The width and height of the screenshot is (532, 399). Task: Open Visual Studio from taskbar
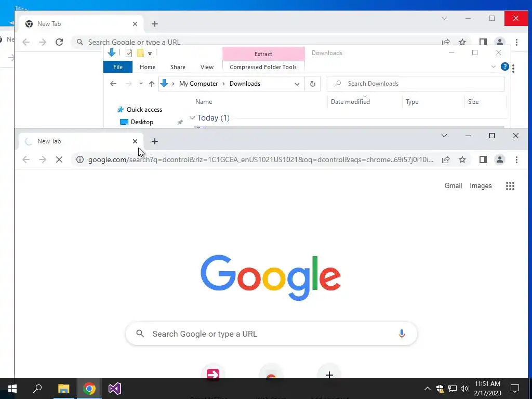tap(115, 389)
